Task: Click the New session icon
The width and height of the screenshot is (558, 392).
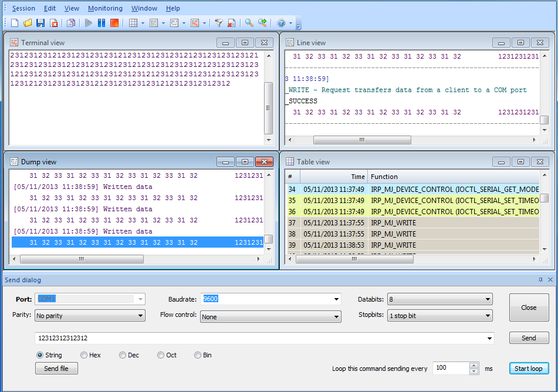Action: 15,23
